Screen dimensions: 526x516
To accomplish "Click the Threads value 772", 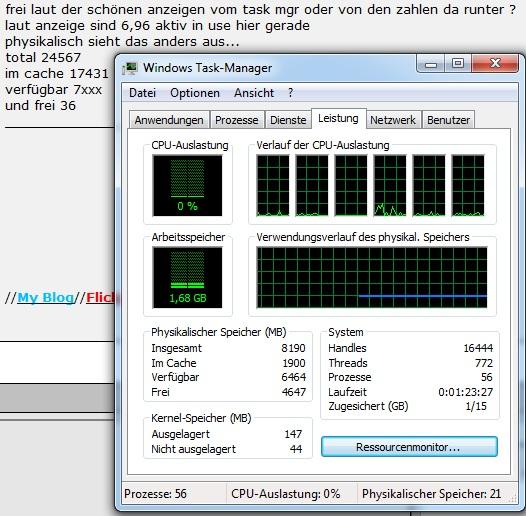I will click(484, 363).
